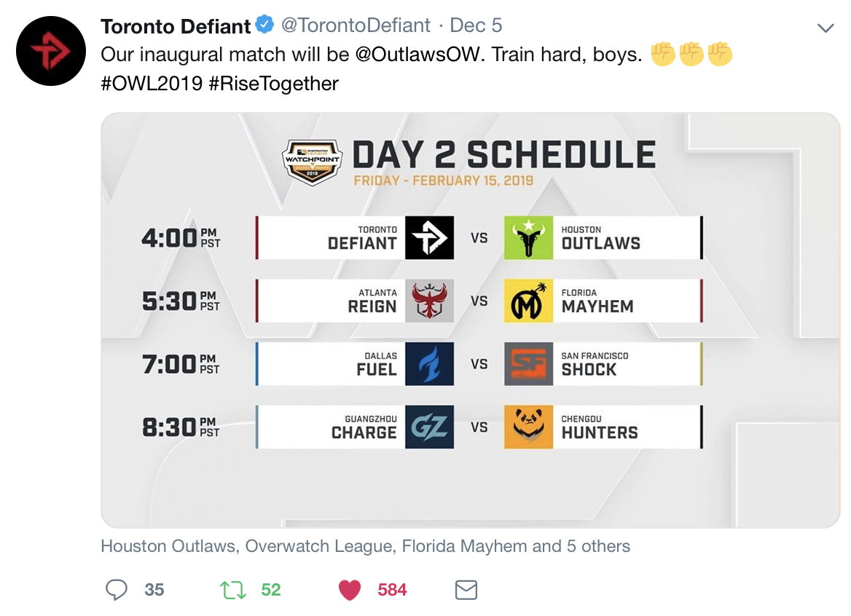851x616 pixels.
Task: Open the @OutlawsOW mention
Action: [418, 54]
